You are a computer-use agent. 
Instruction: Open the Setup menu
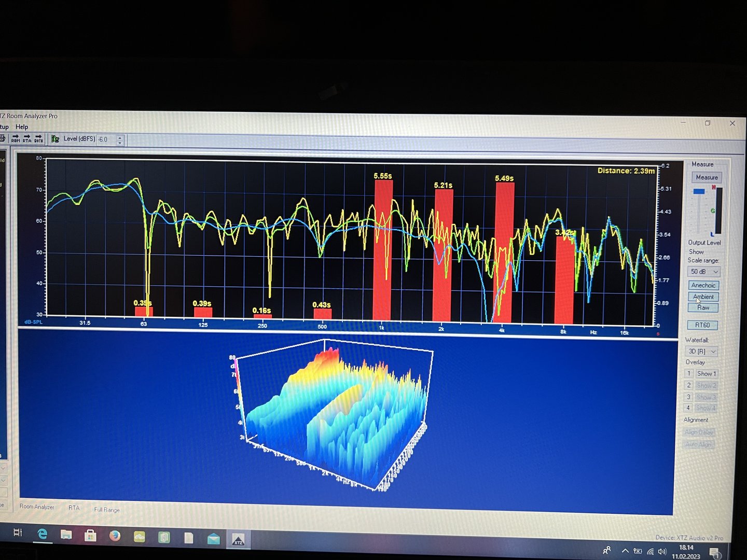4,127
